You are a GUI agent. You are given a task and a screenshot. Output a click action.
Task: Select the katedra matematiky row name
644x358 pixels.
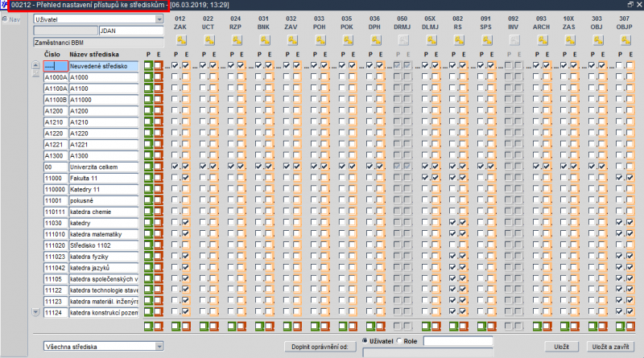tap(104, 234)
